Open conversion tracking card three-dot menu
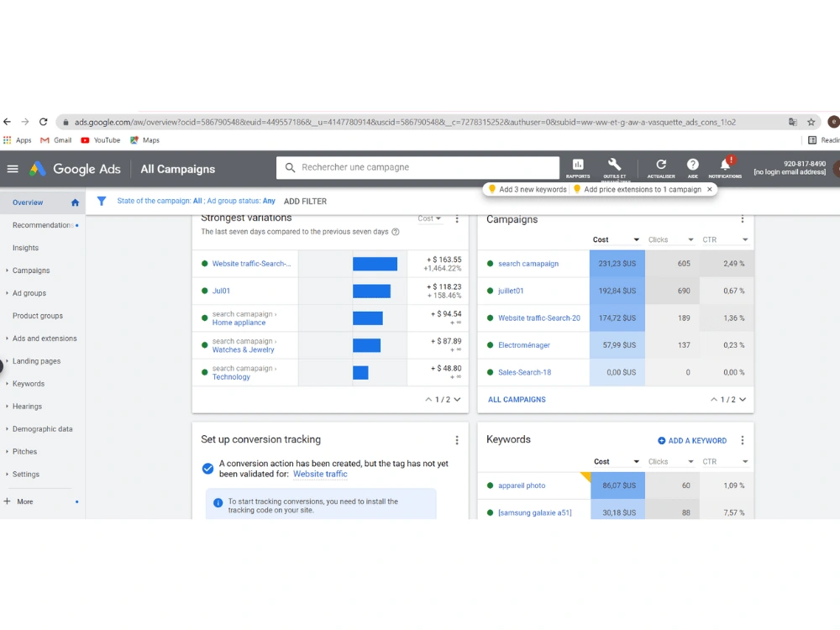840x630 pixels. (x=457, y=440)
